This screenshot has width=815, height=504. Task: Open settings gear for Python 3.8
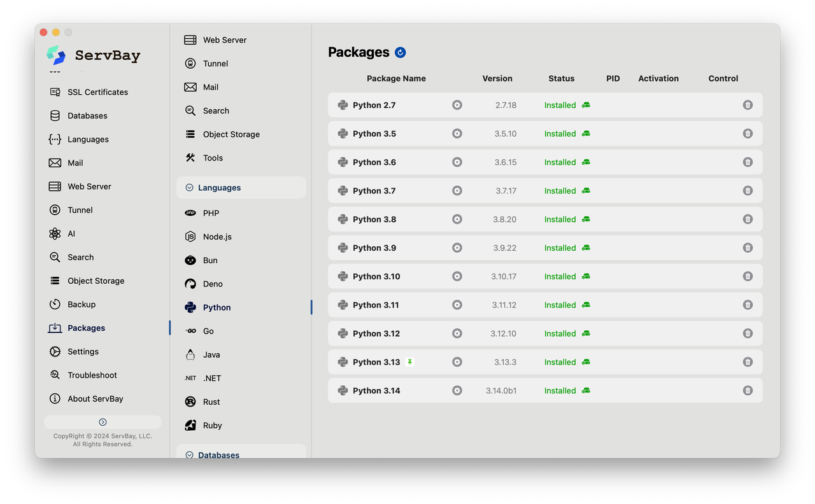pos(457,219)
